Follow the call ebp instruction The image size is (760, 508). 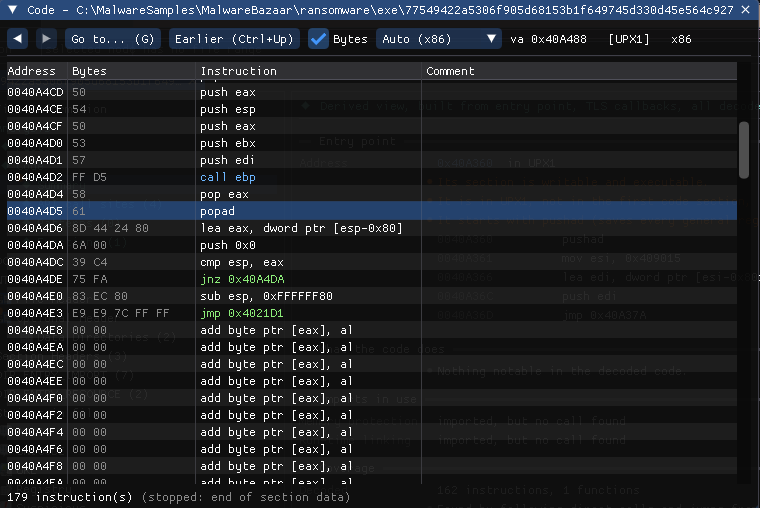228,177
